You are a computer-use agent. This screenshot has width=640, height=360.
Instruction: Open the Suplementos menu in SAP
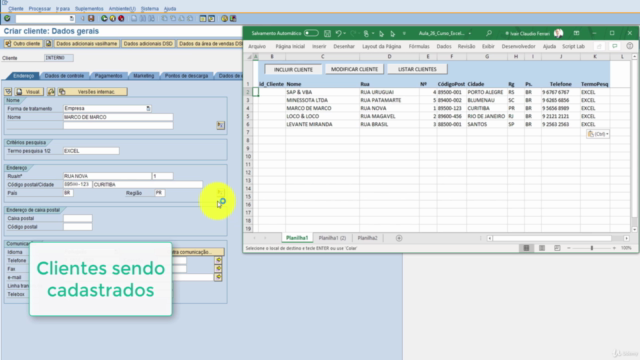click(x=89, y=9)
